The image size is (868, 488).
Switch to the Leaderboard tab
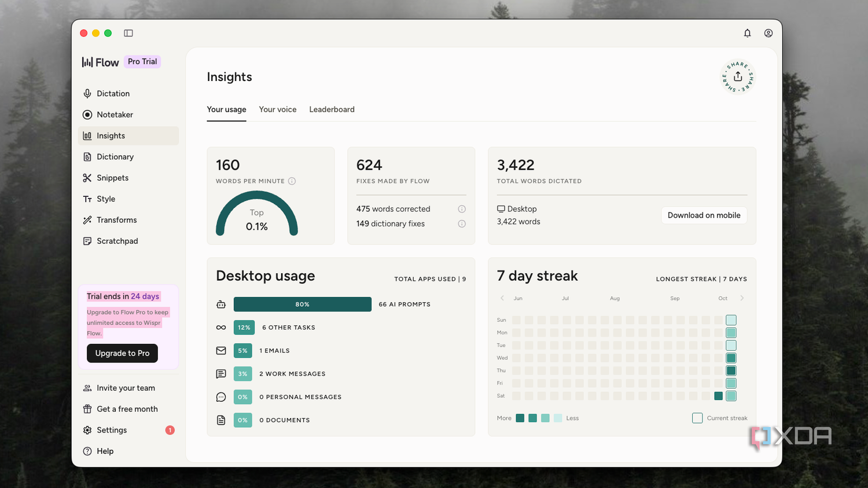332,109
